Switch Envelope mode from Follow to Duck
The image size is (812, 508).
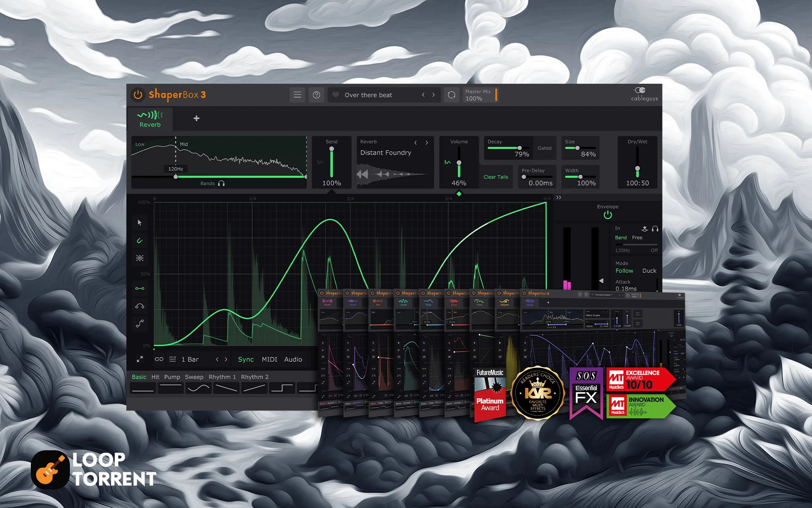coord(650,271)
